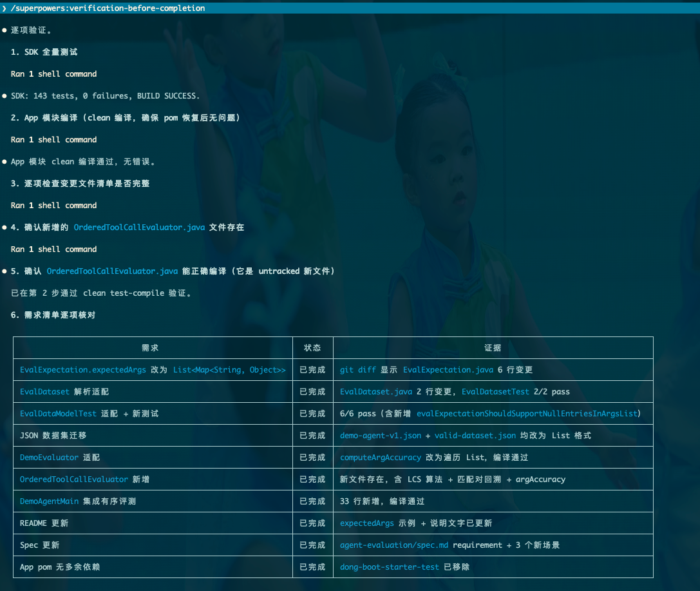Open OrderedToolCallEvaluator.java link in step 5
700x591 pixels.
pos(112,271)
